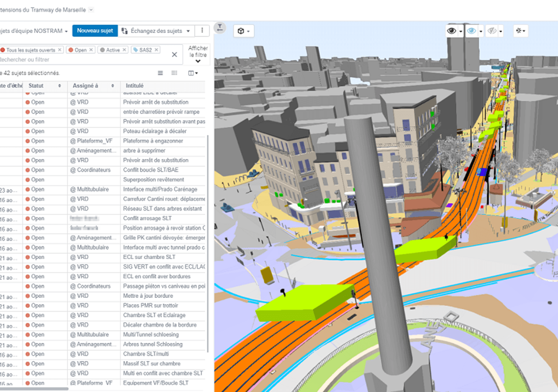
Task: Open the dropdown arrow beside crossed-eye icon
Action: [x=501, y=31]
